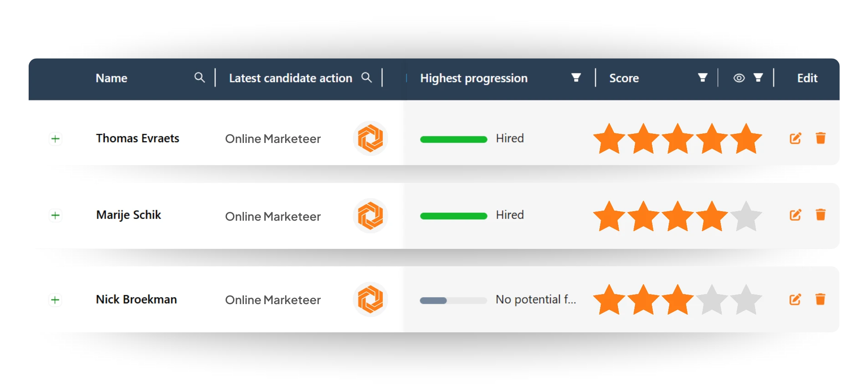Click vacancy logo in Nick Broekman row

point(370,299)
